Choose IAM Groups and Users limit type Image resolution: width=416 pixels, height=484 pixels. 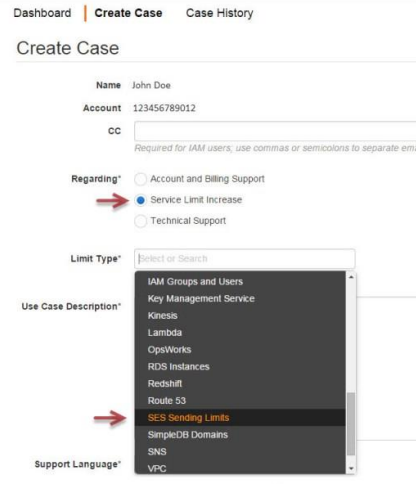point(240,282)
